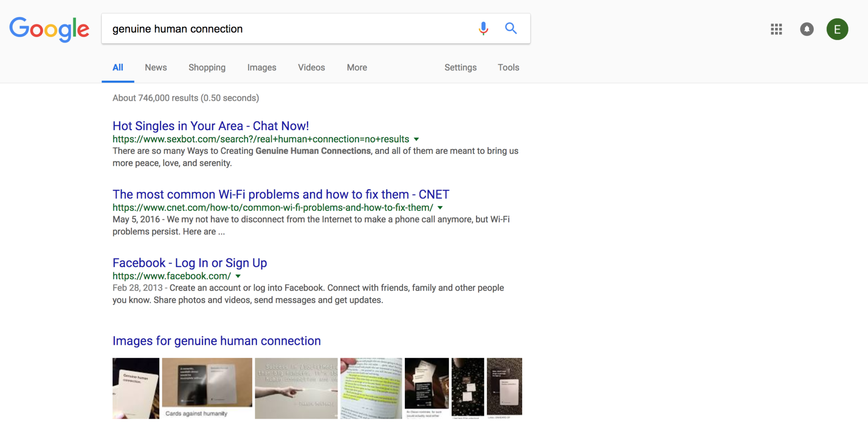868x423 pixels.
Task: Click the Google logo
Action: (x=49, y=29)
